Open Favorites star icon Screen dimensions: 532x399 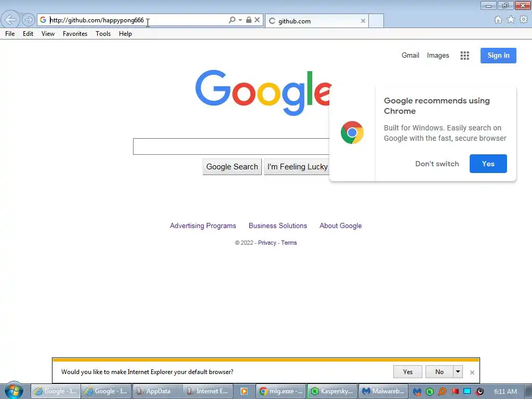pos(511,20)
